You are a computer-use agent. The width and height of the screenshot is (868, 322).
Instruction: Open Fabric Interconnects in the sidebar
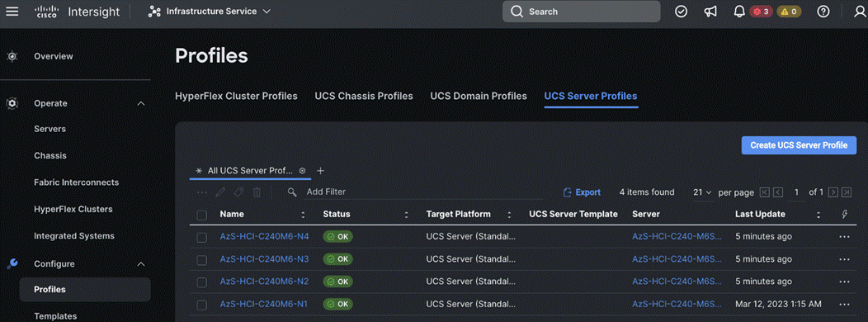point(77,182)
